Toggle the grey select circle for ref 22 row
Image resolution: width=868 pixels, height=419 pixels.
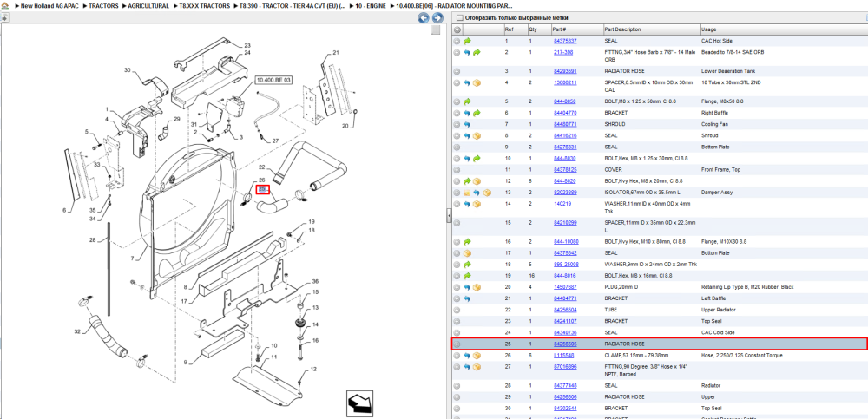click(457, 310)
